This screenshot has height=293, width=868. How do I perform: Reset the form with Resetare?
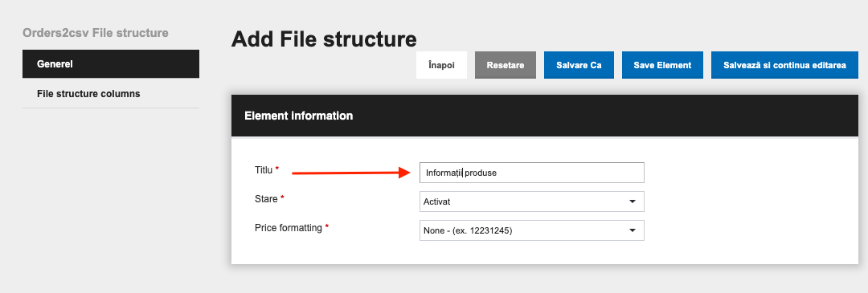[x=506, y=65]
